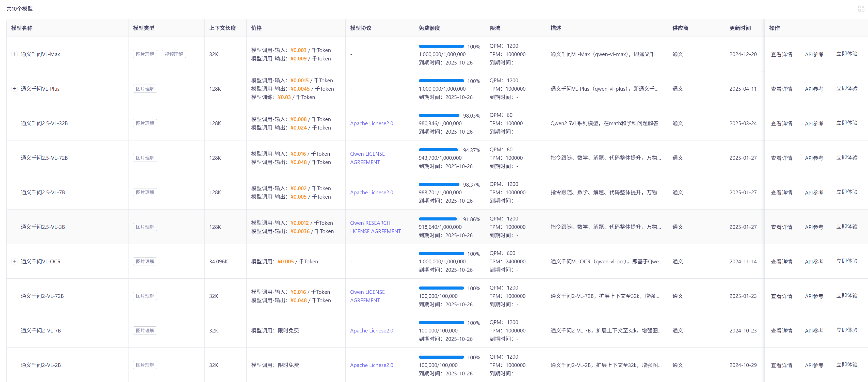The image size is (868, 382).
Task: Open Apache Licnese2.0 link for 通义千问2.5-VL-7B
Action: tap(371, 192)
